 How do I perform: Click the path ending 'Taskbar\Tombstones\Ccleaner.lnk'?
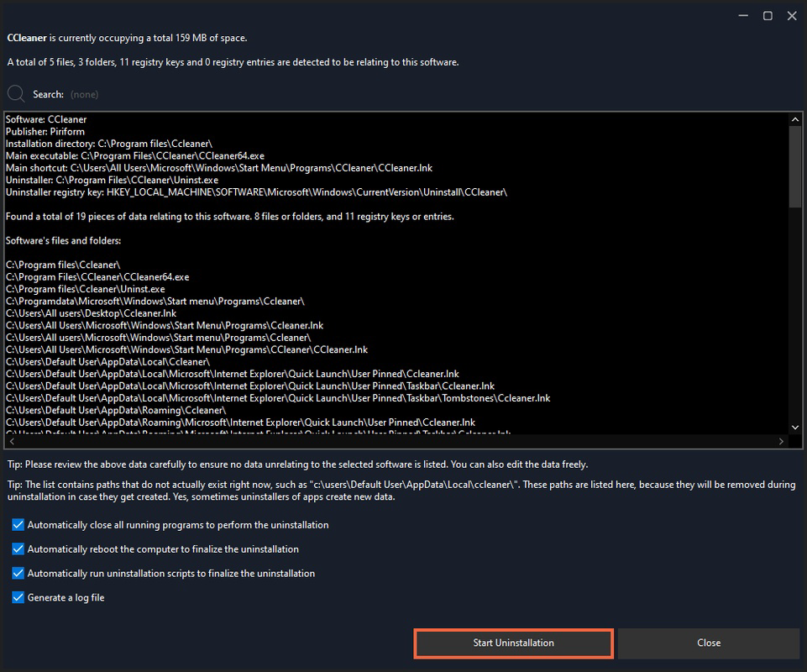click(278, 398)
